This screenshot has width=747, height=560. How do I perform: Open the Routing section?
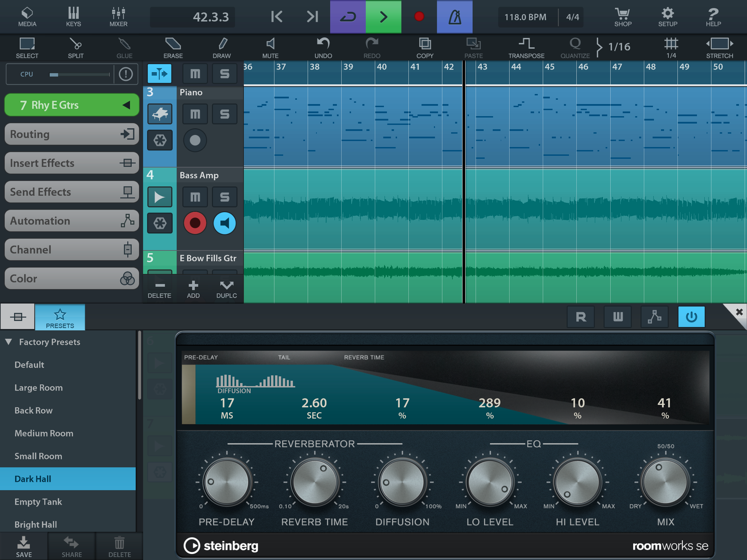click(72, 134)
